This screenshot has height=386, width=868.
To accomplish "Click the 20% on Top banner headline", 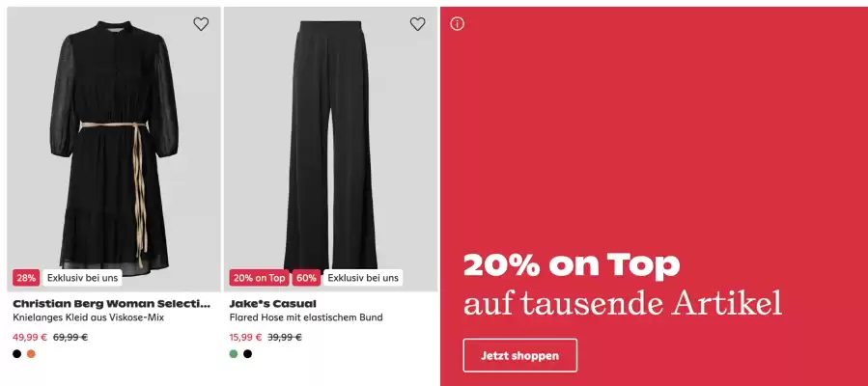I will 572,264.
